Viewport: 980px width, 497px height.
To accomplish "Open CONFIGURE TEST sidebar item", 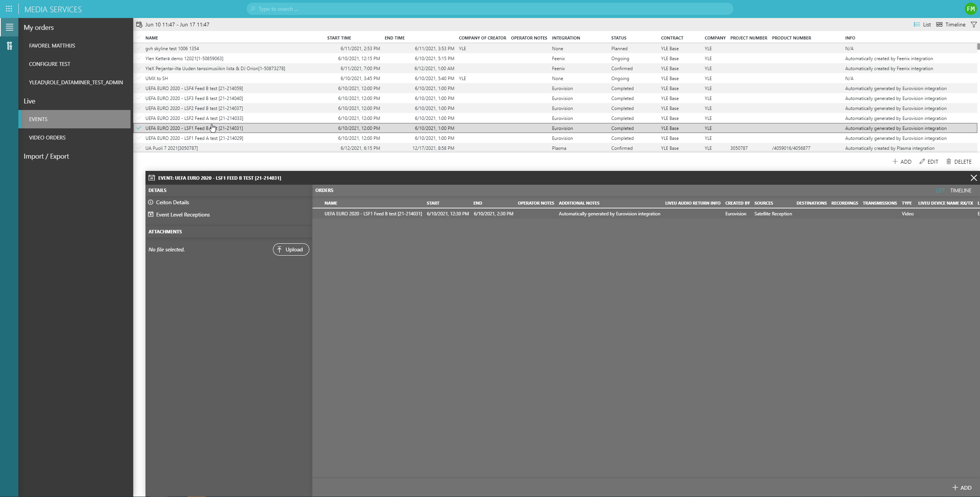I will pos(50,64).
